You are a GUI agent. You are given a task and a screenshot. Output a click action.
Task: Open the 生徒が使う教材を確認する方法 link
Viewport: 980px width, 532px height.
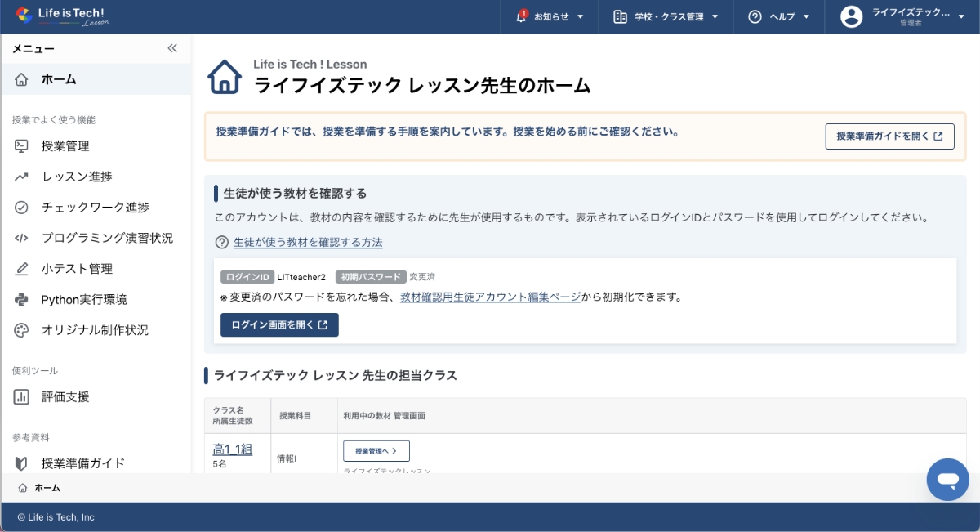pos(308,243)
